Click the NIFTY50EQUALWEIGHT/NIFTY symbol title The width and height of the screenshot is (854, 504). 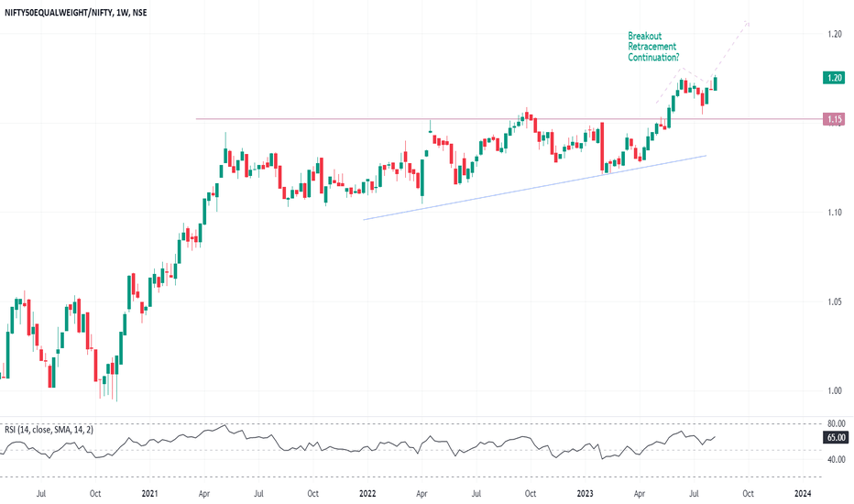tap(75, 12)
